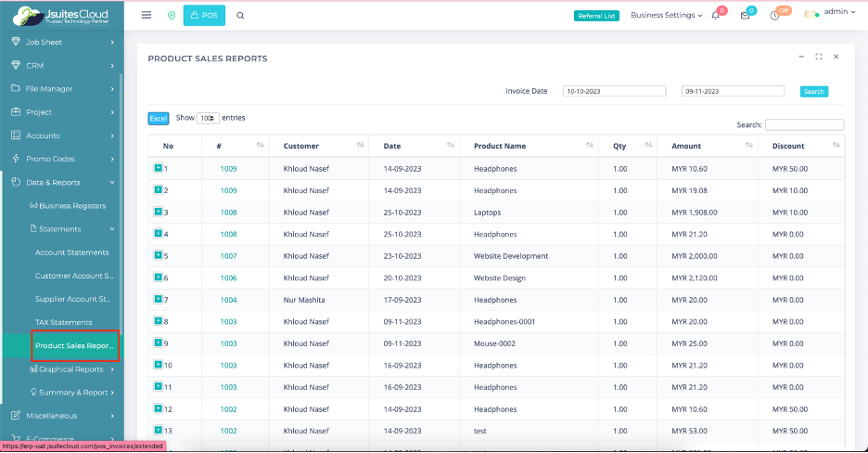The height and width of the screenshot is (453, 868).
Task: Sort table by Customer column
Action: [360, 146]
